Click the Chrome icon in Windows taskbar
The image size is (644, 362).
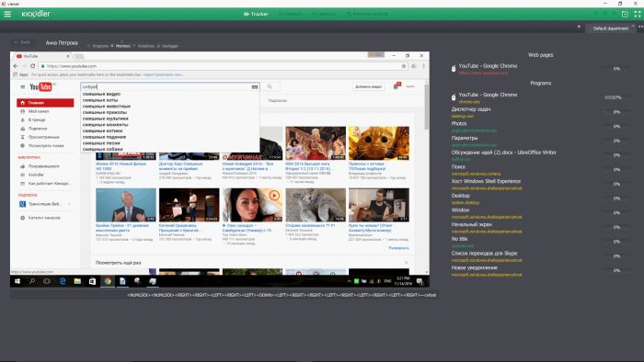click(108, 281)
